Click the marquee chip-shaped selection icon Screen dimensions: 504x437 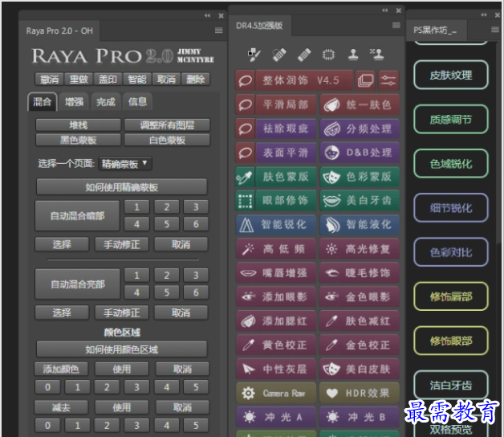[328, 55]
